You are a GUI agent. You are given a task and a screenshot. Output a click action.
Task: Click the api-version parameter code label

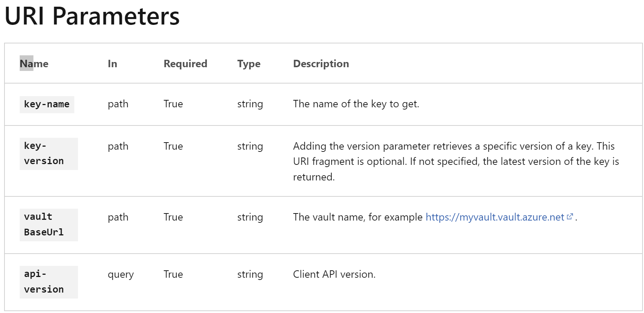click(x=49, y=282)
